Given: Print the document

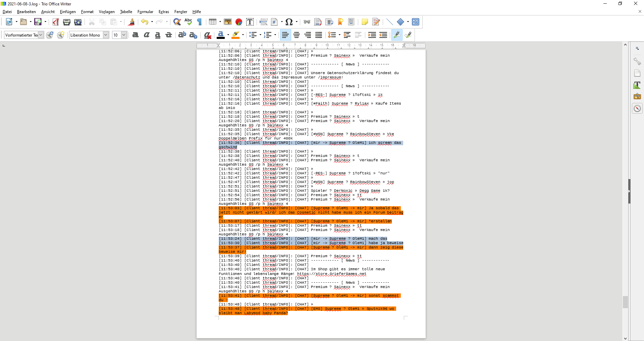Looking at the screenshot, I should click(67, 22).
